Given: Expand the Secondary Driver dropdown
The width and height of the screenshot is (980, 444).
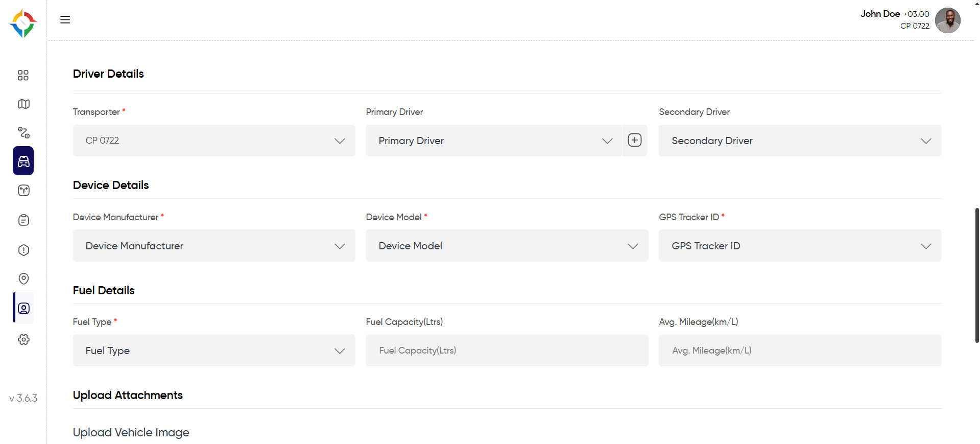Looking at the screenshot, I should click(800, 141).
